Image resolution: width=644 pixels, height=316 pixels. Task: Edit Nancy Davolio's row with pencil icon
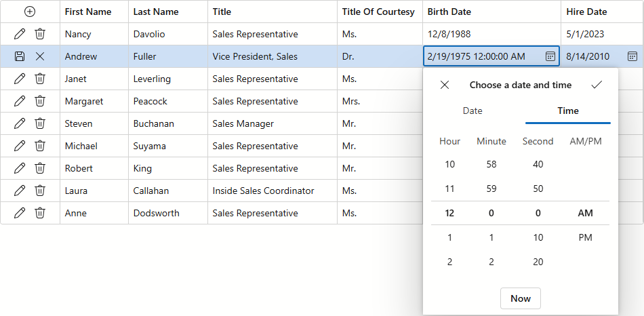[20, 34]
